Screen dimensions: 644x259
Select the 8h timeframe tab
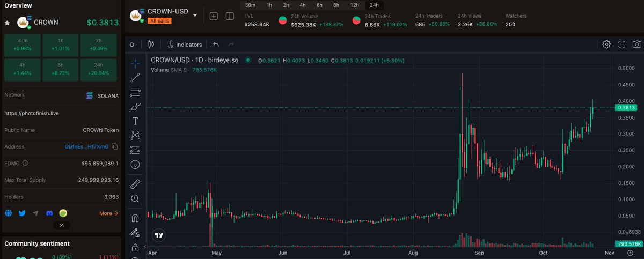336,5
